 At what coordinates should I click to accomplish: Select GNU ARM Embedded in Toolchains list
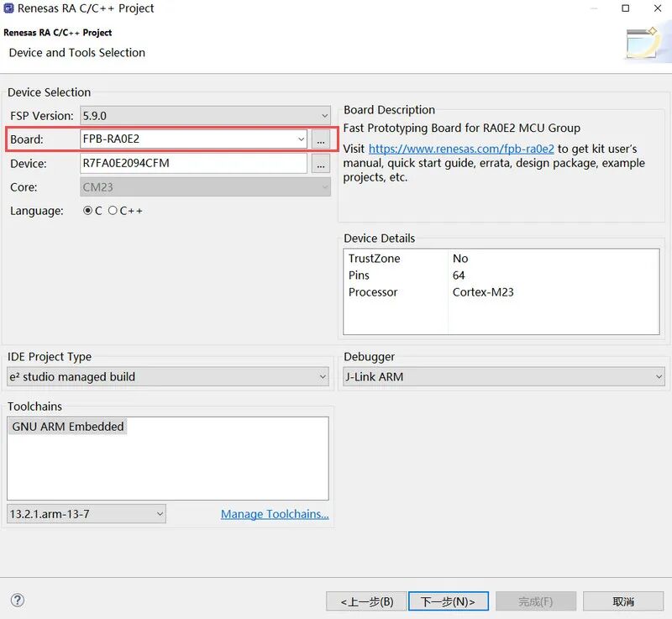68,427
